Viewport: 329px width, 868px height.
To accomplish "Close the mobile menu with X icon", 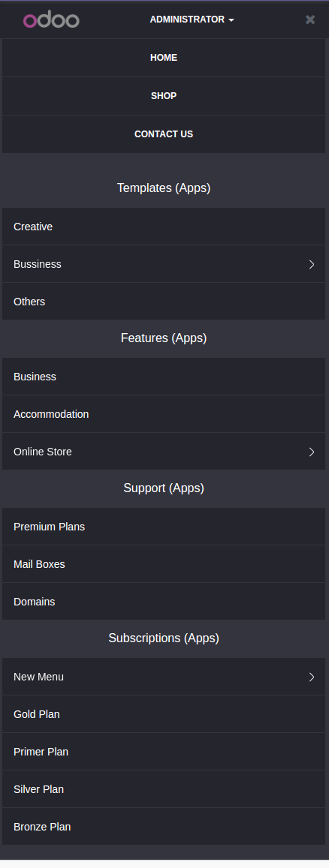I will click(310, 20).
